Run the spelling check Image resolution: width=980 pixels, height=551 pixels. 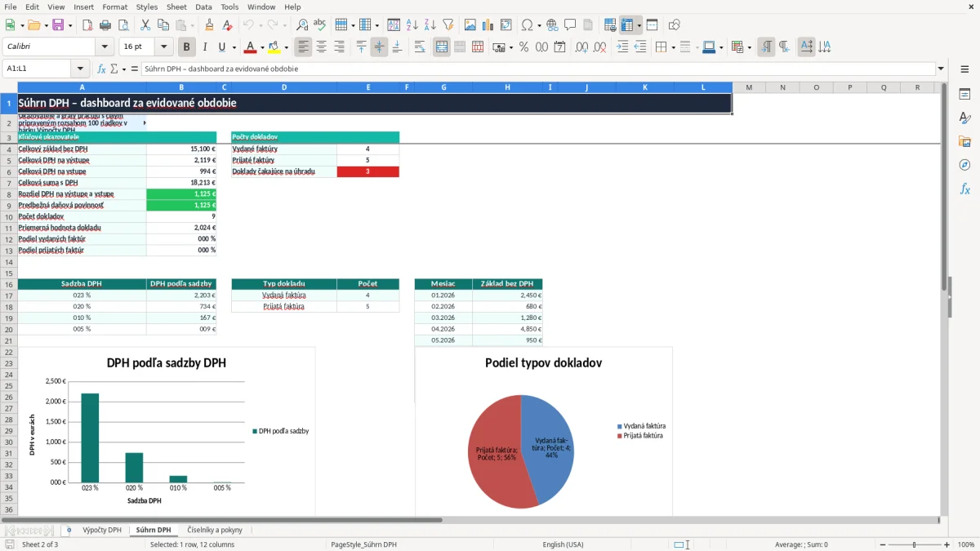pyautogui.click(x=319, y=25)
